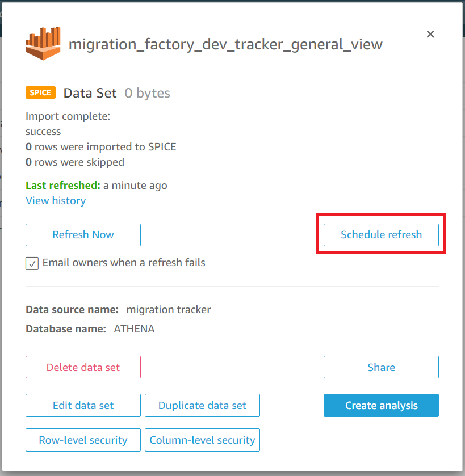Click the orange SPICE badge
465x476 pixels.
click(x=40, y=92)
